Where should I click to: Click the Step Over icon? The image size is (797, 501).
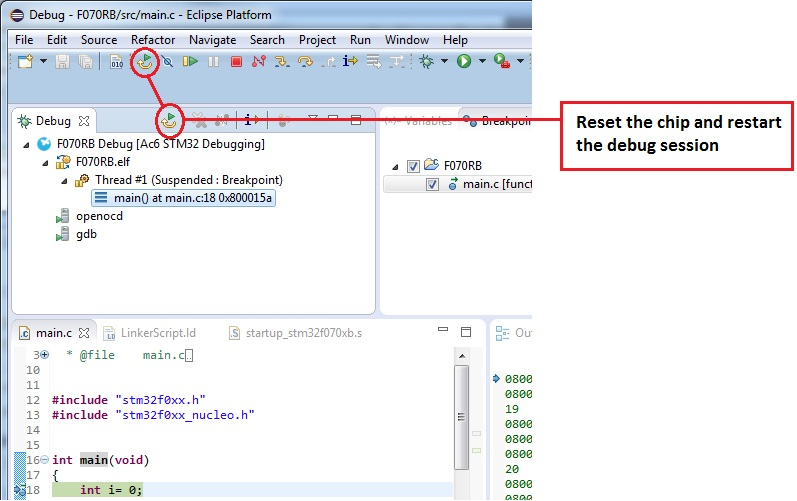pyautogui.click(x=304, y=62)
